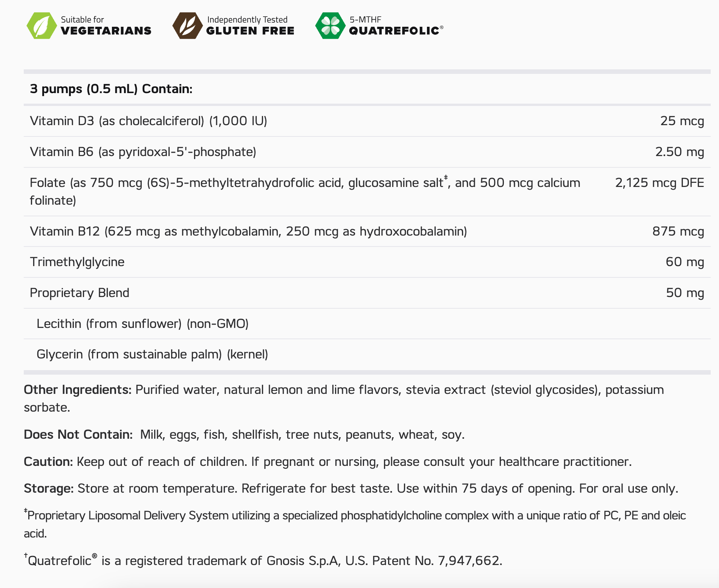
Task: Click the "Other Ingredients:" bold label
Action: pos(78,390)
